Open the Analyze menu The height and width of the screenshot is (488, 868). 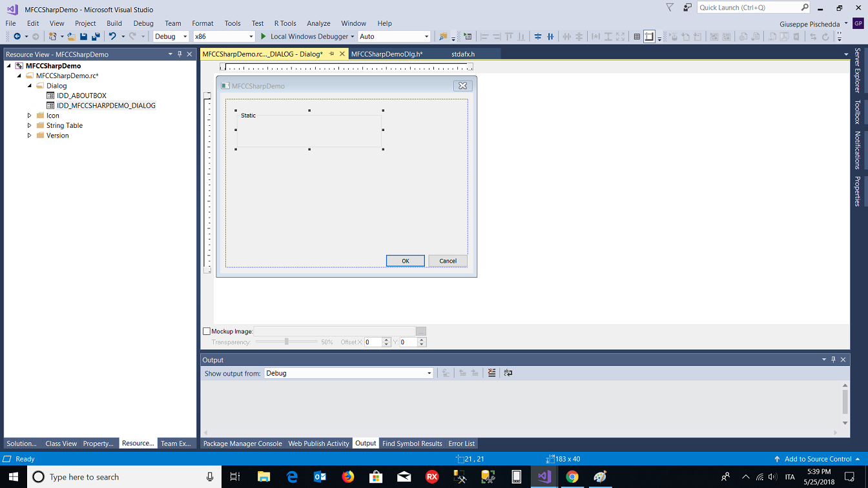(318, 23)
